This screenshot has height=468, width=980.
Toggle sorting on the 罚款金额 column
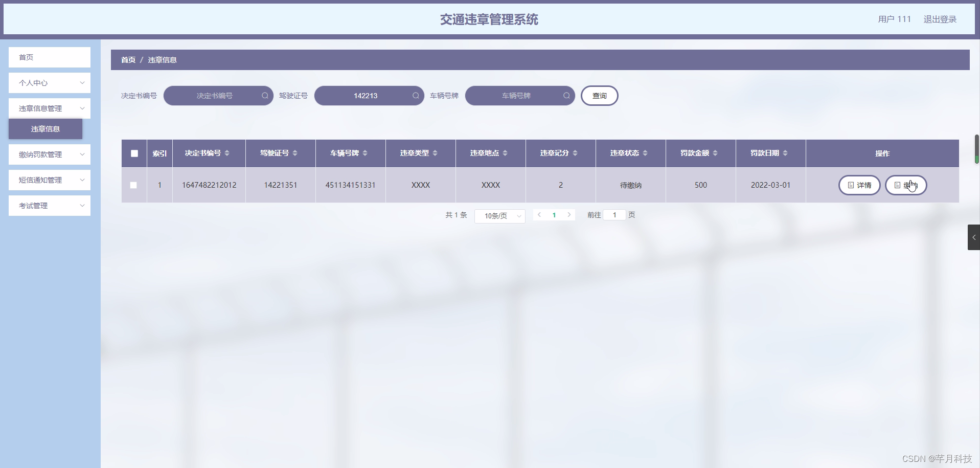[x=715, y=153]
